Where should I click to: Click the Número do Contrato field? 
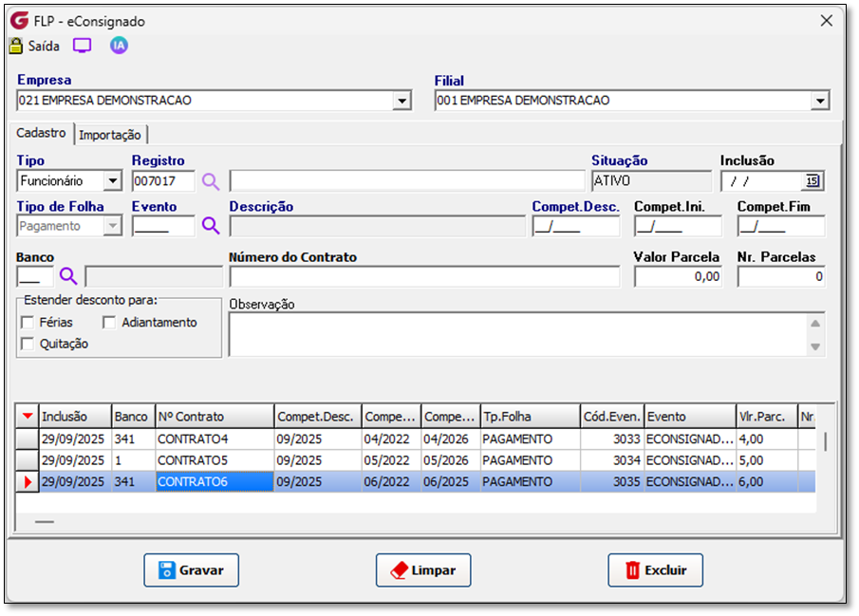pos(424,276)
